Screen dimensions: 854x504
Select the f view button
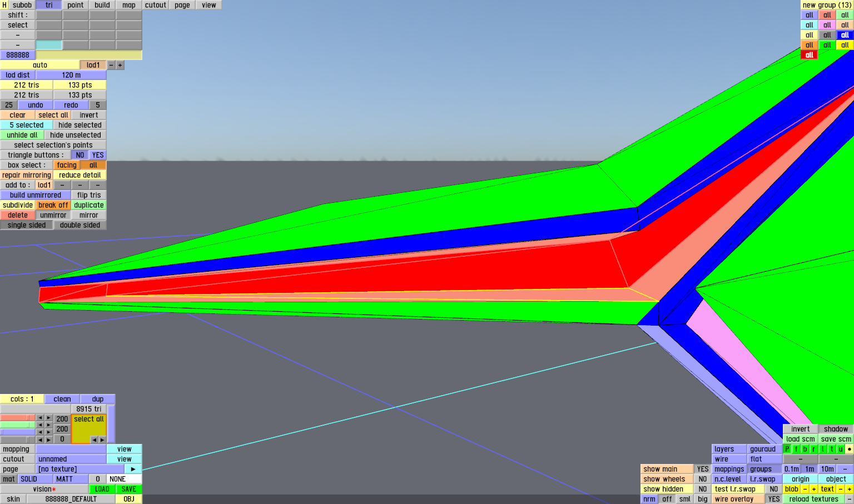tap(796, 449)
